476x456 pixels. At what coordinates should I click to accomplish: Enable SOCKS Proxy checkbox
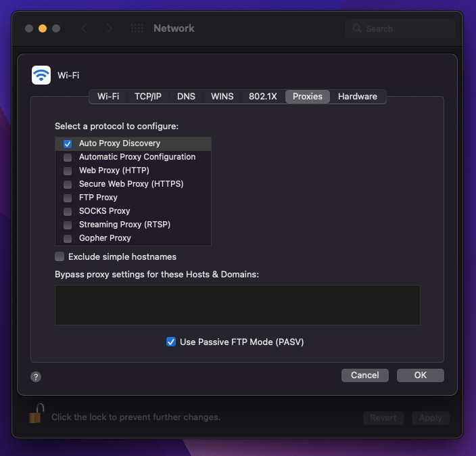(68, 211)
